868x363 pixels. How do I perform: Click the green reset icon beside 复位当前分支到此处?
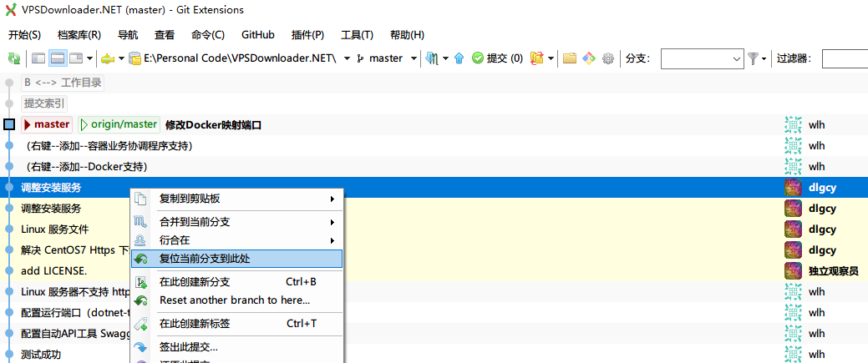tap(140, 259)
